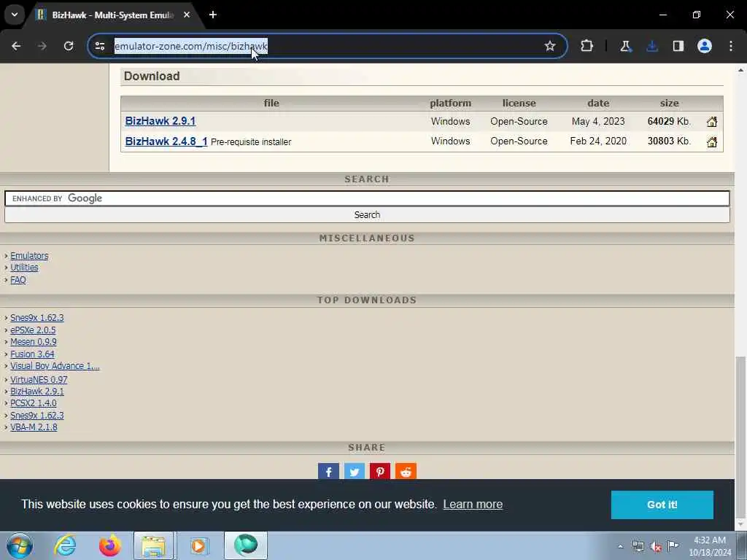Launch Internet Explorer from the taskbar
The image size is (747, 560).
[65, 545]
